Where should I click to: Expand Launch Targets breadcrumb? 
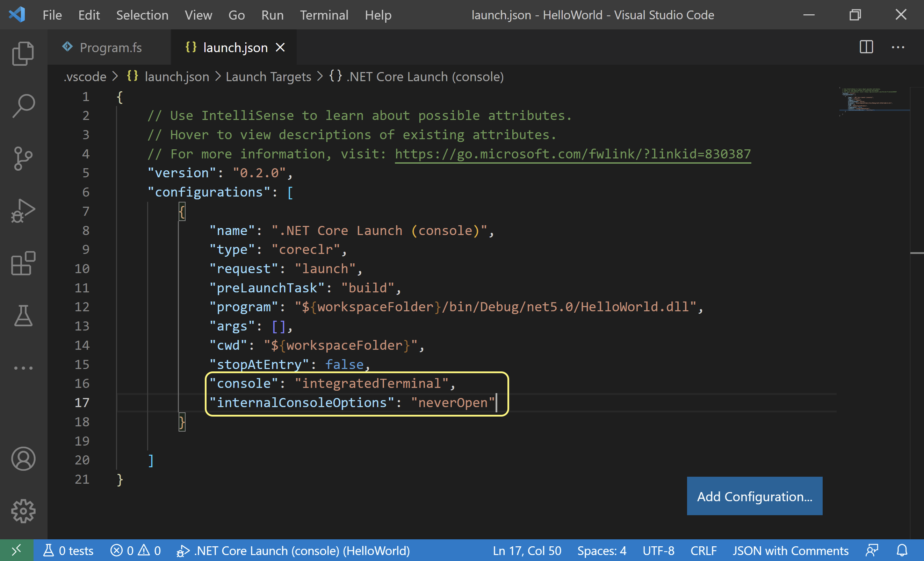268,77
